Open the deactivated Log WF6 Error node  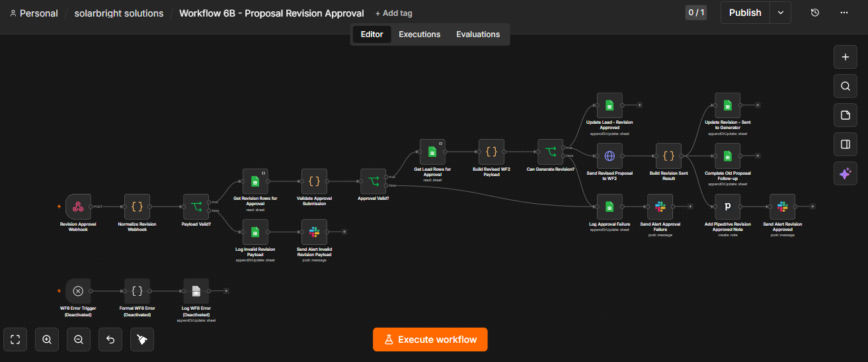coord(196,291)
